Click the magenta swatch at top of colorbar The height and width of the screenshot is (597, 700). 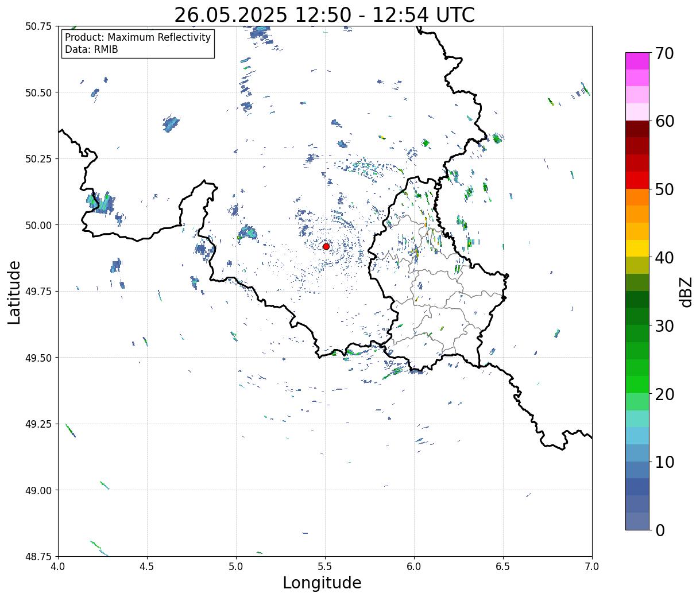point(637,61)
